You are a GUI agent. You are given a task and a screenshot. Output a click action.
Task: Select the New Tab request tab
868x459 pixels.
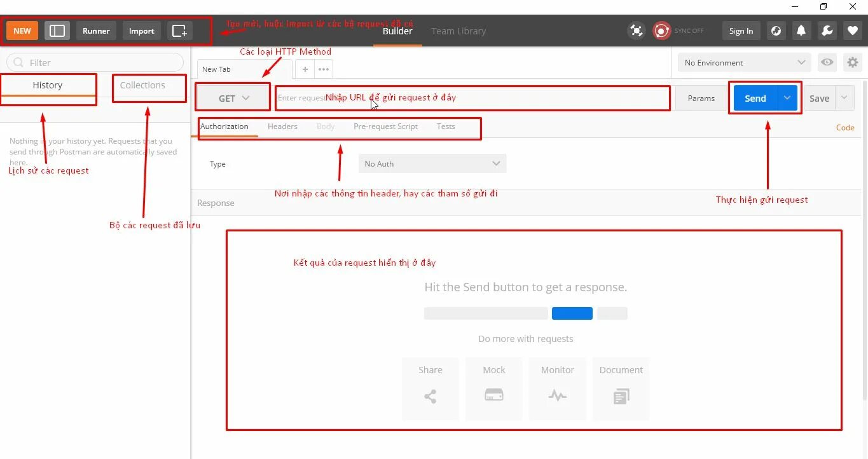click(x=244, y=69)
